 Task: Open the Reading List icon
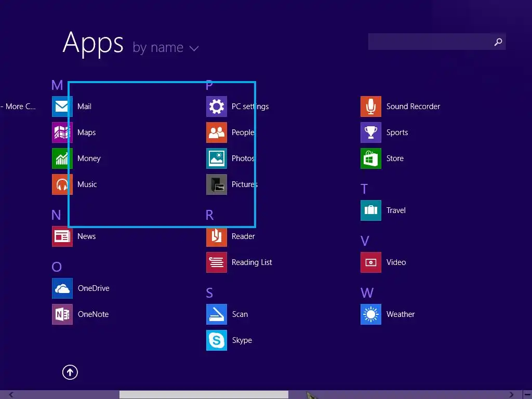point(217,262)
